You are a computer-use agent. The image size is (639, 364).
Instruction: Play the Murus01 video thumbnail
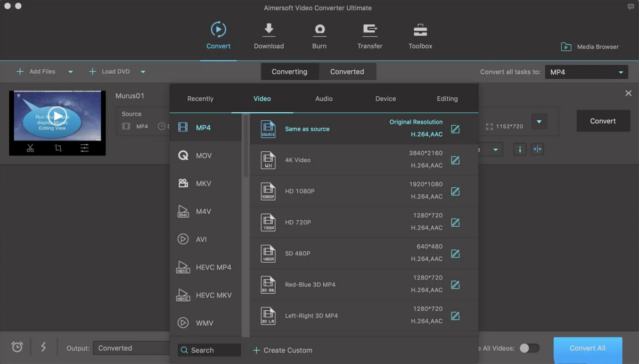[58, 115]
